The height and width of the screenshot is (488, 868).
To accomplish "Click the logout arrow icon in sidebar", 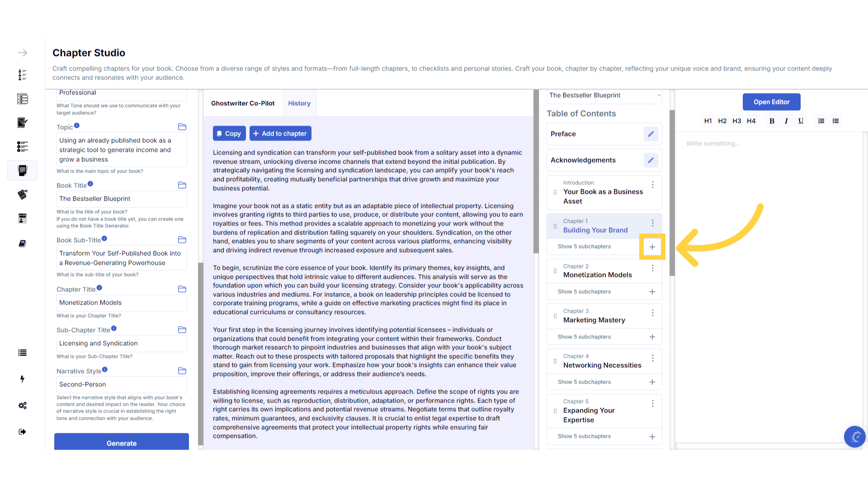I will 23,432.
